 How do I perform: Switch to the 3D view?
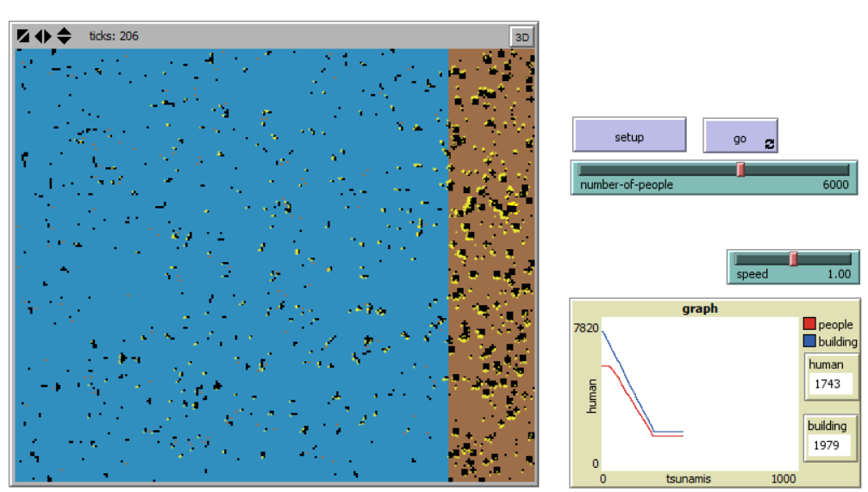[521, 37]
